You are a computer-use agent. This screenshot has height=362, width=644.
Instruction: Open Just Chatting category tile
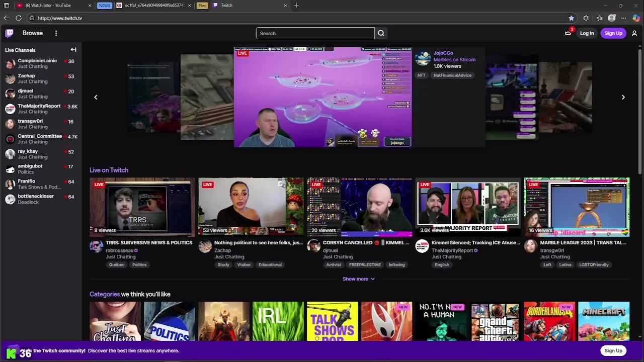[x=115, y=321]
